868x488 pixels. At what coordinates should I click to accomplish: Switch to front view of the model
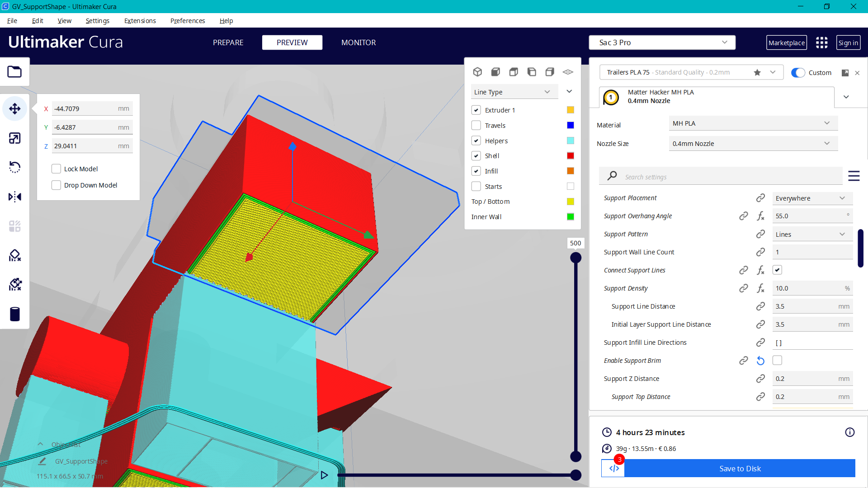click(x=495, y=72)
